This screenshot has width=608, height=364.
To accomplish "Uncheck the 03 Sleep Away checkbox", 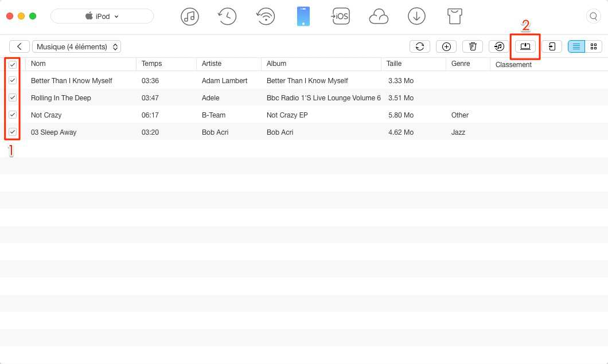I will [13, 131].
